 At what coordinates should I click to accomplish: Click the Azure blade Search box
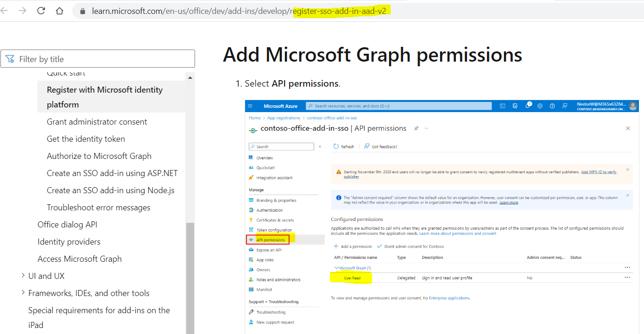(282, 146)
